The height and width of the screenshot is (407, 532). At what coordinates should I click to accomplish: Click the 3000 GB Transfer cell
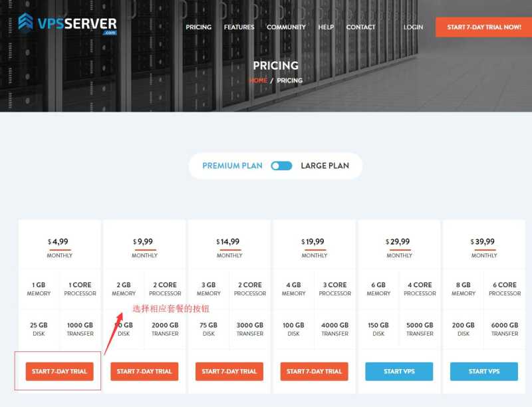(x=250, y=329)
